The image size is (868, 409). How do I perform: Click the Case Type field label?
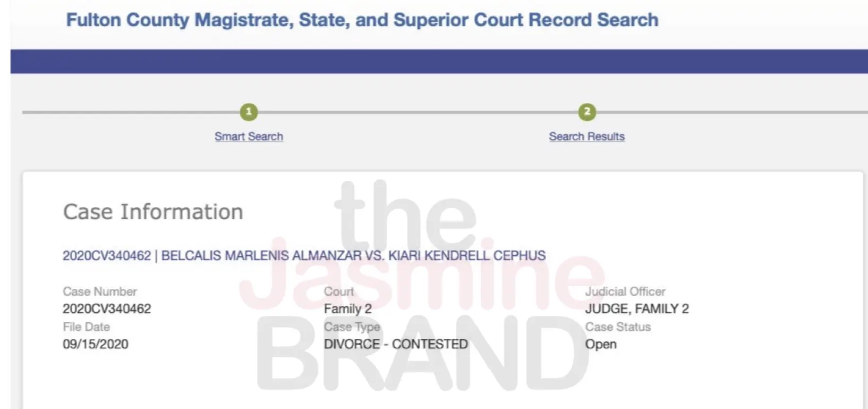click(352, 327)
